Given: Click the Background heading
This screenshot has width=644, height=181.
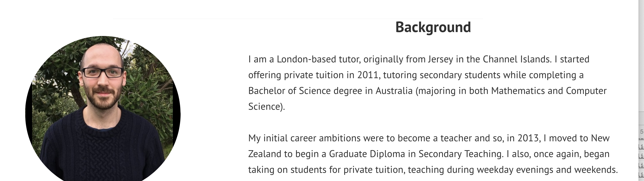Looking at the screenshot, I should 433,27.
